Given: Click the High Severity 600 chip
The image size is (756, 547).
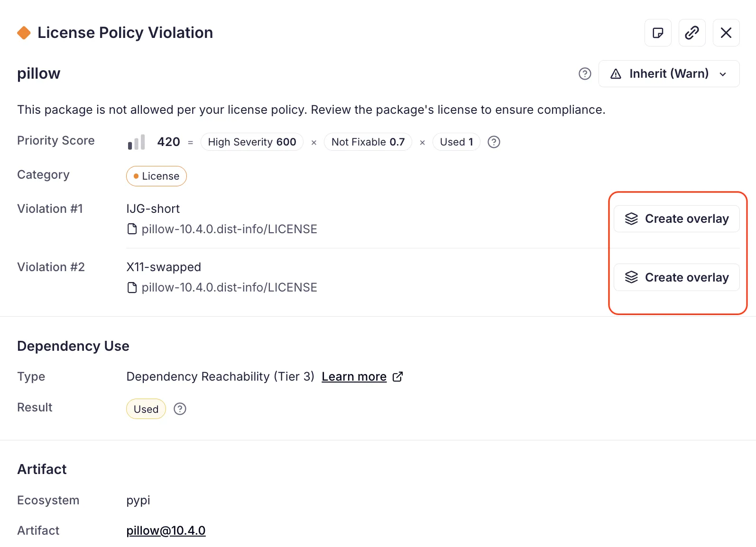Looking at the screenshot, I should coord(252,142).
